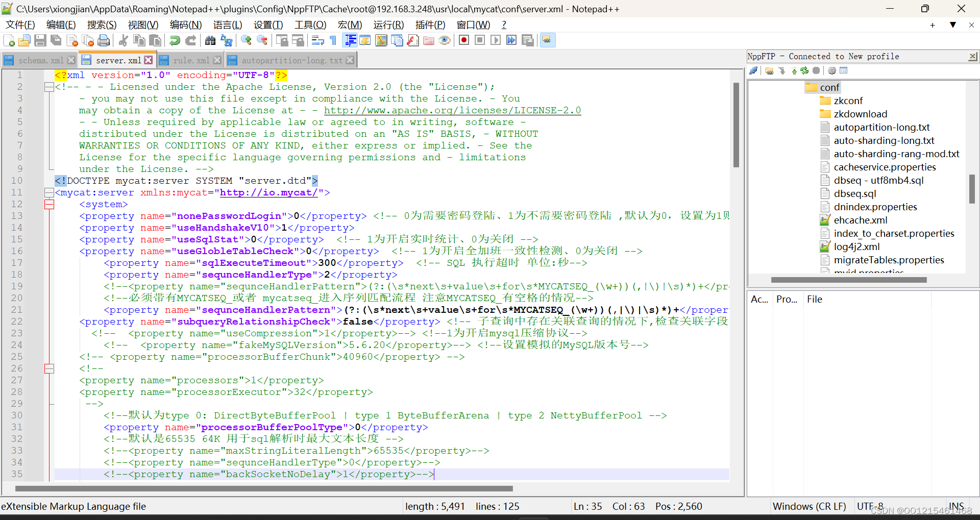Screen dimensions: 980x520
Task: Click the Open file toolbar icon
Action: 24,40
